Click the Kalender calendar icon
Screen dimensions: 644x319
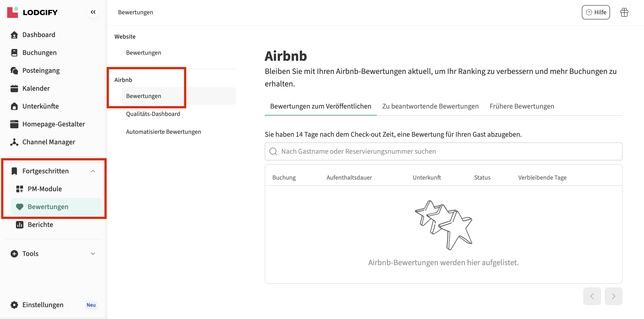pyautogui.click(x=14, y=88)
